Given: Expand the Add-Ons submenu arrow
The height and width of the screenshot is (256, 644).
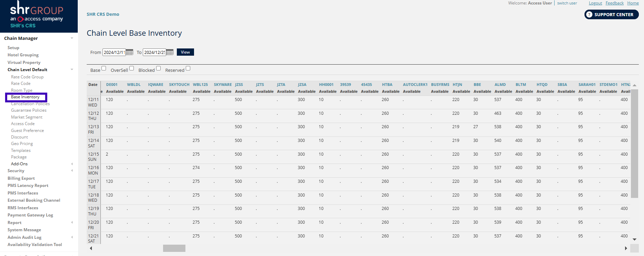Looking at the screenshot, I should [72, 164].
